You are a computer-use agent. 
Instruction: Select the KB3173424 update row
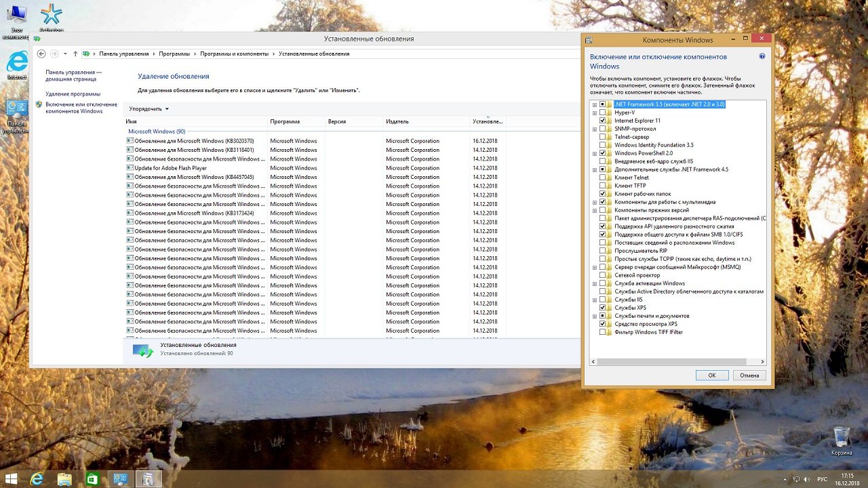pyautogui.click(x=315, y=213)
